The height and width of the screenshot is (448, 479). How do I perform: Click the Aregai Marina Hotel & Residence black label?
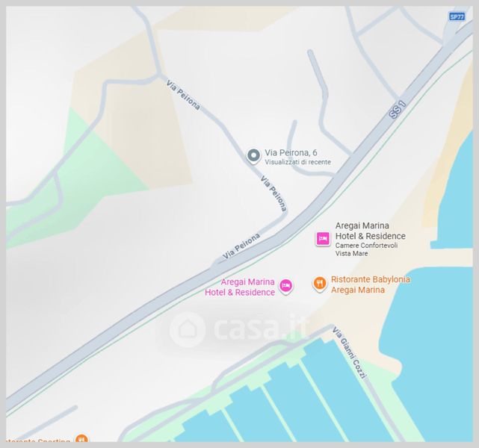(370, 231)
